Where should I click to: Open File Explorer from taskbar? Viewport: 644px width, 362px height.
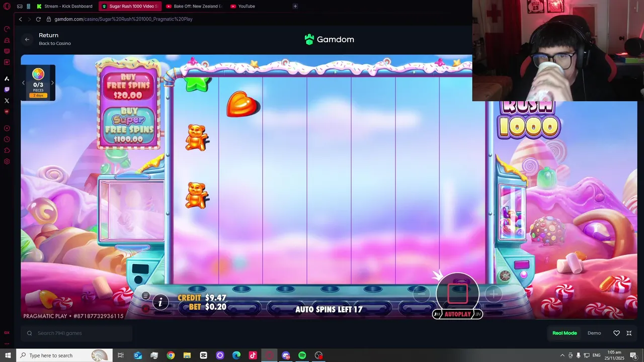(x=187, y=355)
